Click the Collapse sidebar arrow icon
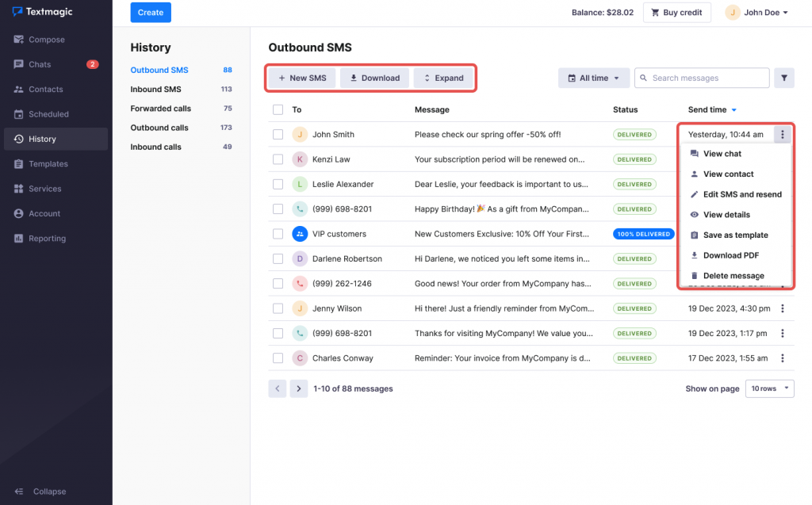 [18, 492]
